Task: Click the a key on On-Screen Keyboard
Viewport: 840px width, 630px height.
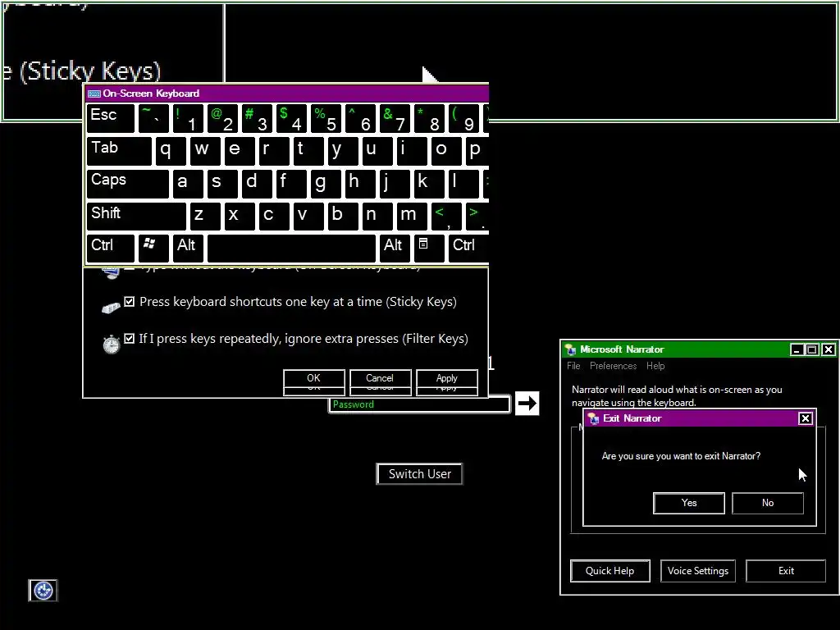Action: point(188,184)
